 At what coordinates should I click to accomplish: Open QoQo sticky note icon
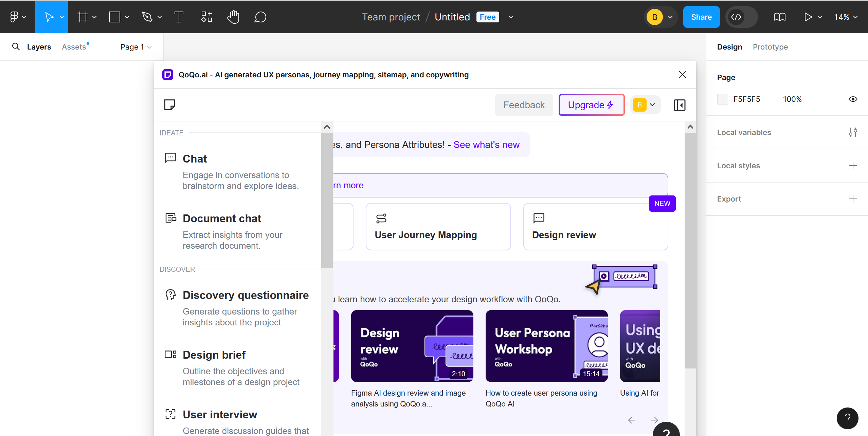169,105
